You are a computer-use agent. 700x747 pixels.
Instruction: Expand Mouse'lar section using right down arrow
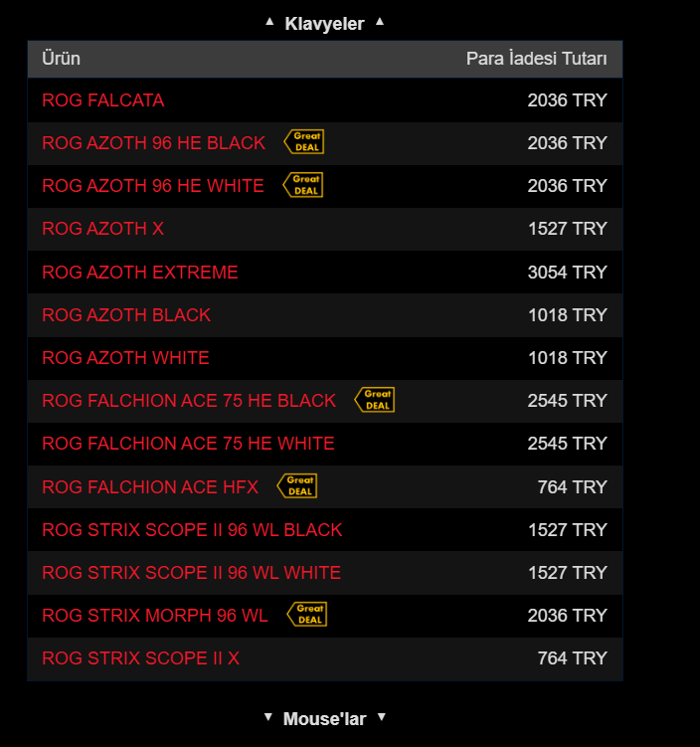click(x=382, y=717)
